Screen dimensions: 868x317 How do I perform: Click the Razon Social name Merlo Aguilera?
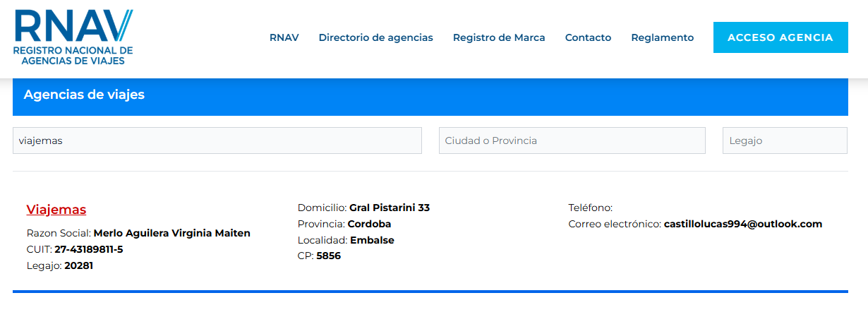click(171, 233)
